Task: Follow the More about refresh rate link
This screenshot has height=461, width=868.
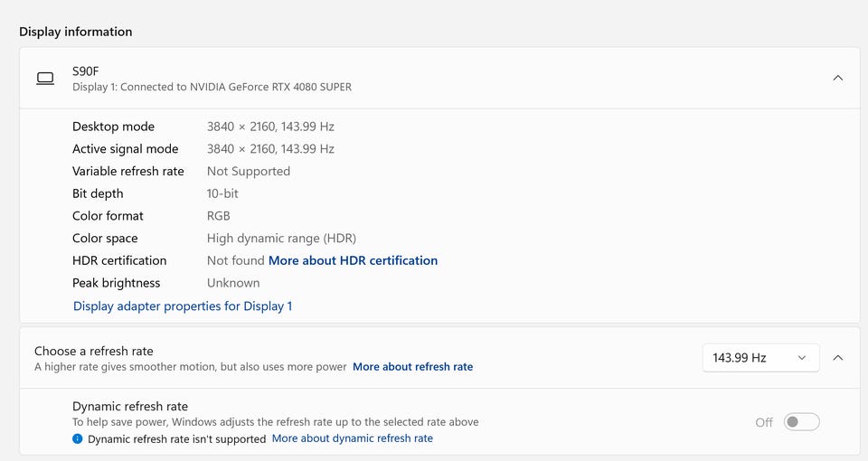Action: (x=412, y=367)
